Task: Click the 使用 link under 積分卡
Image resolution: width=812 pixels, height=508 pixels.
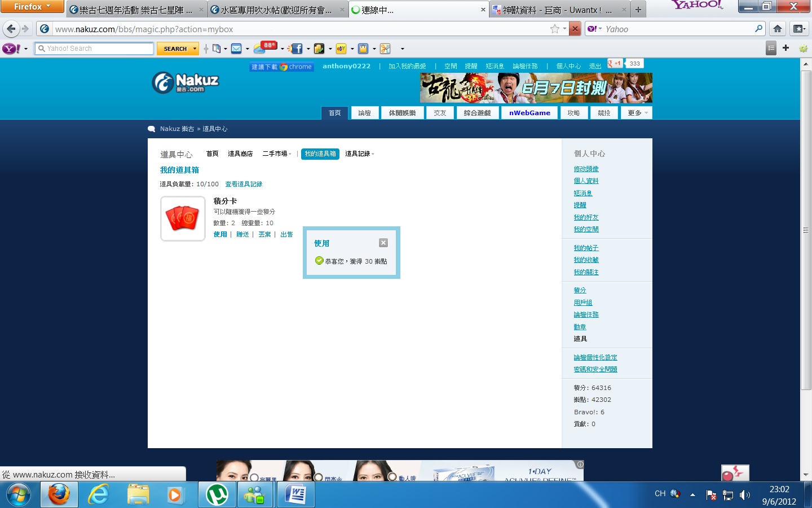Action: [220, 234]
